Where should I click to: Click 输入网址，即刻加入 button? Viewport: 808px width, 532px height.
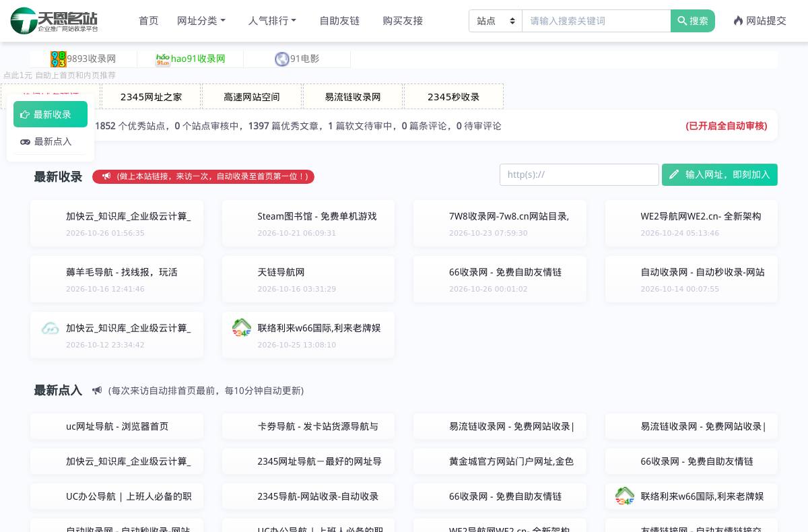pyautogui.click(x=720, y=174)
